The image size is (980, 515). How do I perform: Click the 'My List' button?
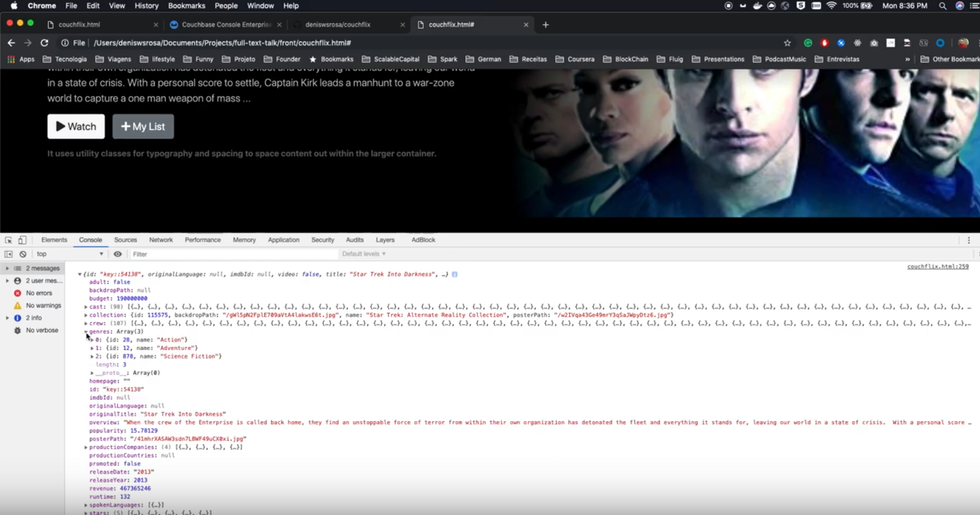(x=142, y=126)
